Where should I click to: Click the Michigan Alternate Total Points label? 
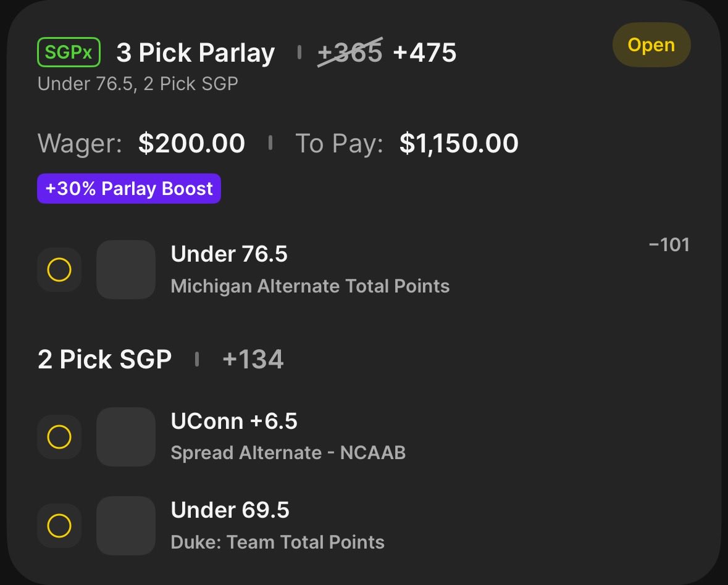310,286
